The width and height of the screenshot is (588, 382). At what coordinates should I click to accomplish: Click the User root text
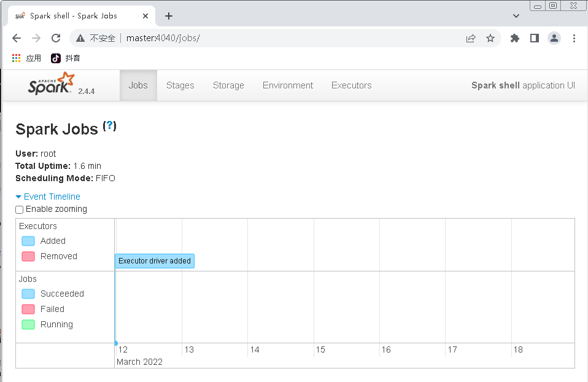tap(36, 154)
